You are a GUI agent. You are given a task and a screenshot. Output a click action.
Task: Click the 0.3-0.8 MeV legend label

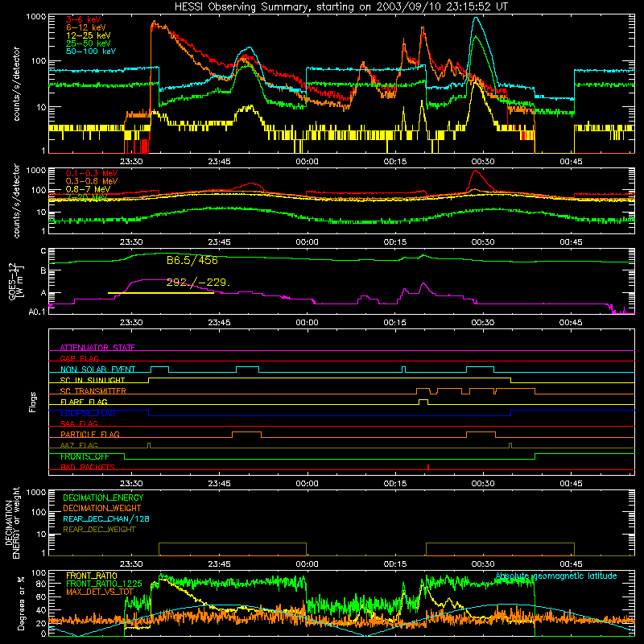(x=92, y=181)
